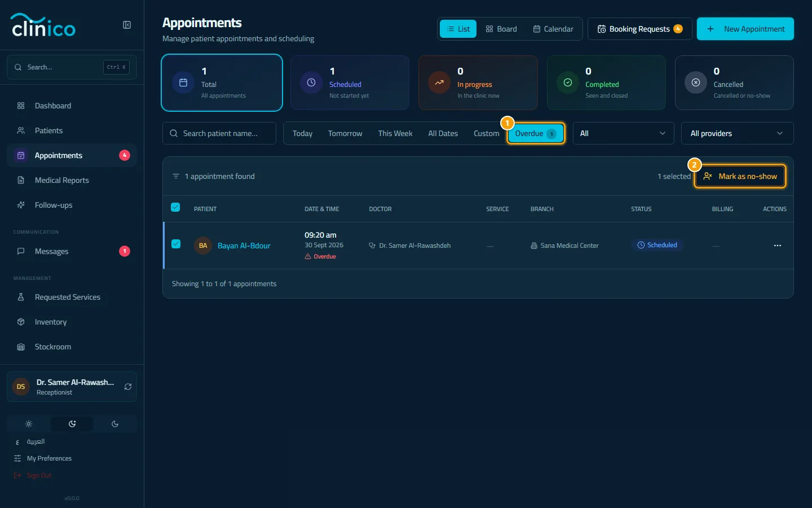This screenshot has height=508, width=812.
Task: Select the dark moon theme icon
Action: click(115, 424)
